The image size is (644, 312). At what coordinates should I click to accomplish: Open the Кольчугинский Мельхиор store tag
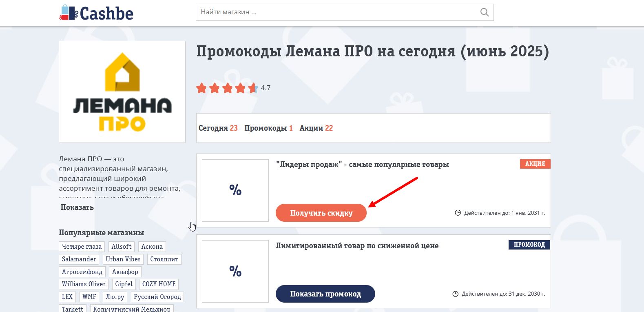click(x=132, y=309)
